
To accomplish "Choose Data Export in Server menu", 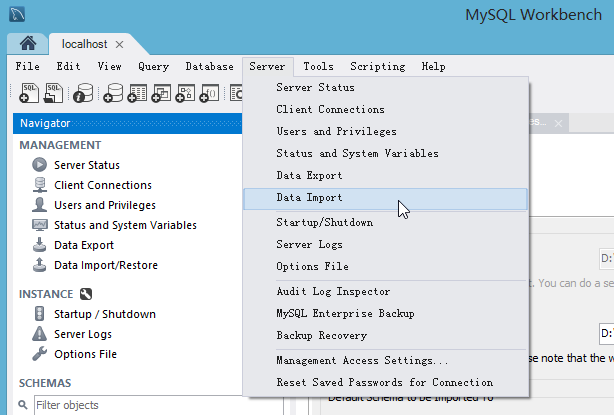I will point(386,175).
